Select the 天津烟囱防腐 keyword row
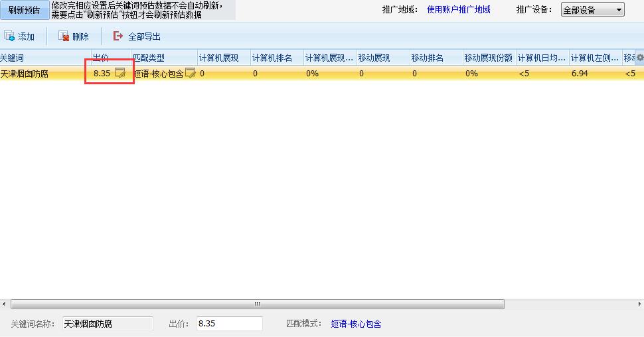The width and height of the screenshot is (644, 337). tap(40, 74)
